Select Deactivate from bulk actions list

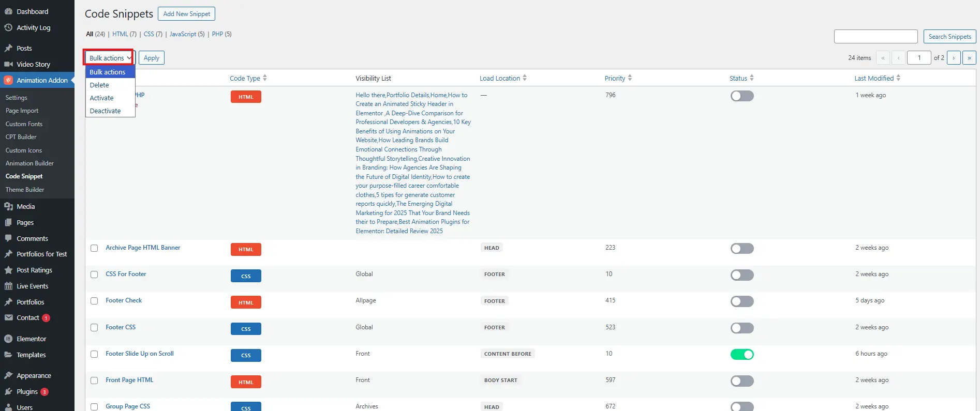(x=105, y=111)
